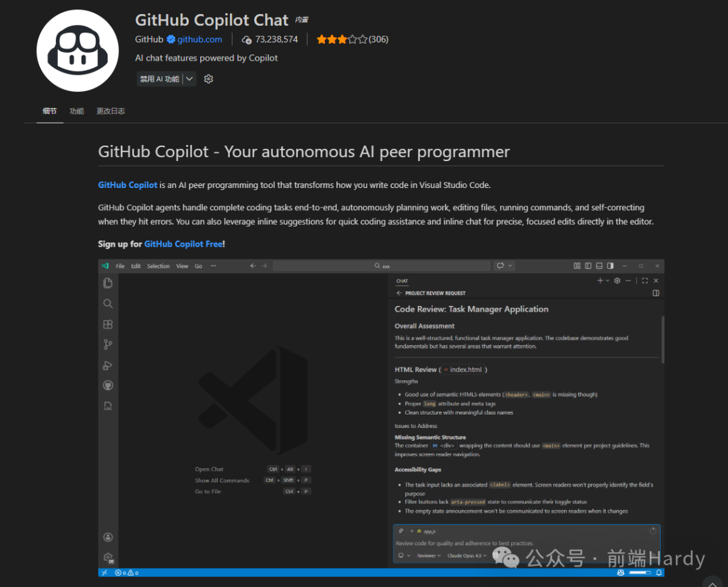This screenshot has width=728, height=587.
Task: Switch to the 功能 tab
Action: pos(77,111)
